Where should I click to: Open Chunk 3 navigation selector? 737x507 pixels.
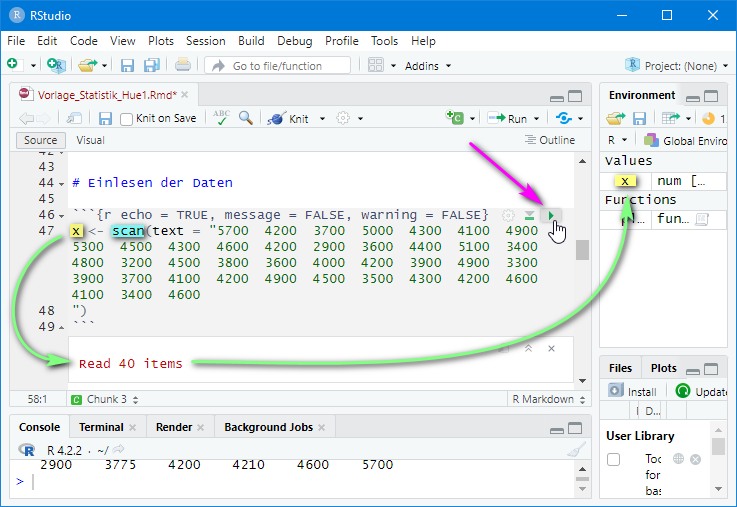[x=104, y=399]
